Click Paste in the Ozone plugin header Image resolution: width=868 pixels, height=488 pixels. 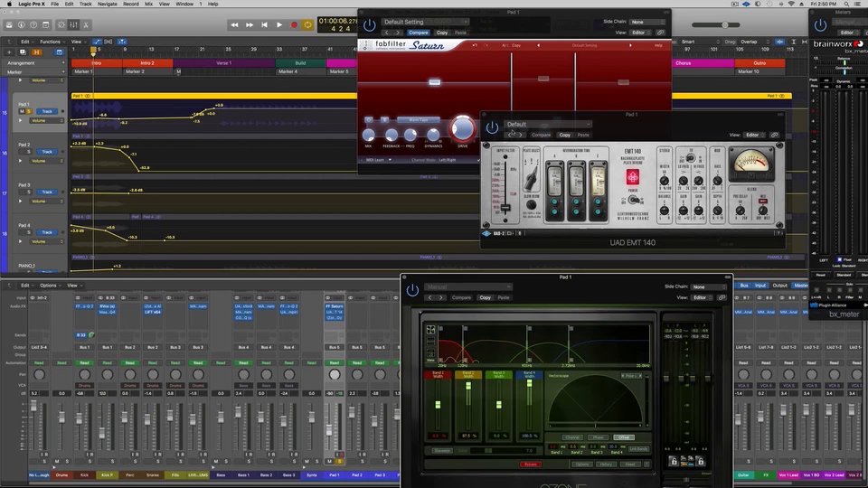[x=504, y=297]
